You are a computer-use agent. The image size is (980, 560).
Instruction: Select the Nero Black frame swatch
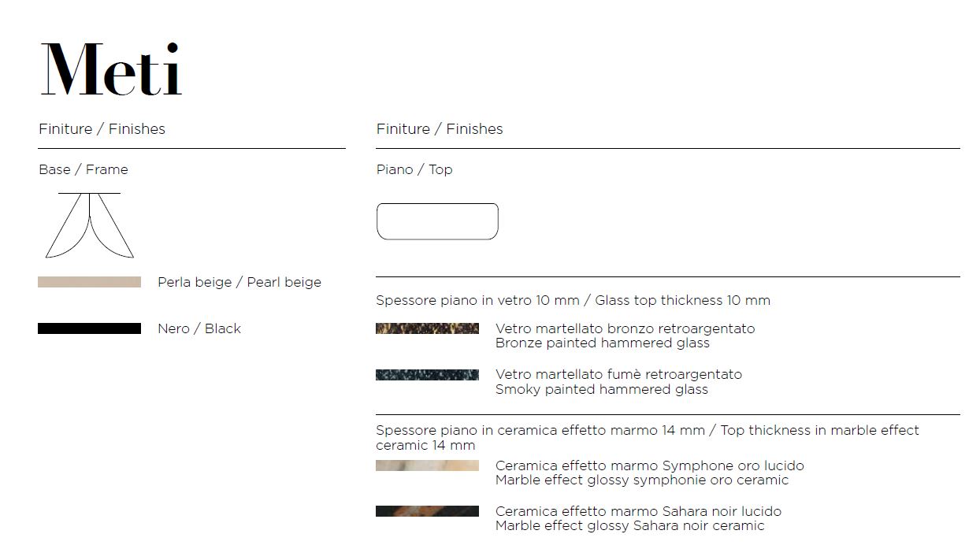(89, 328)
